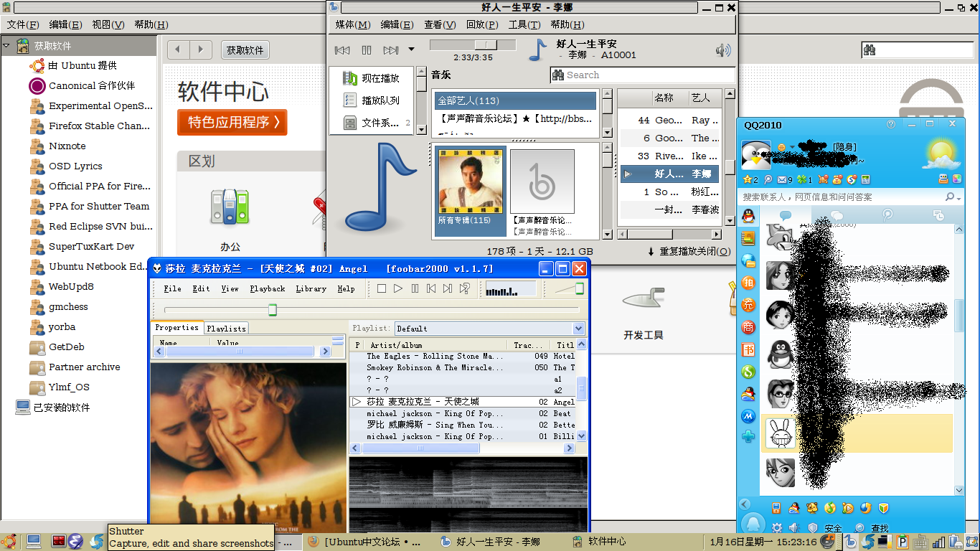The height and width of the screenshot is (551, 980).
Task: Skip to next track in foobar2000
Action: 448,288
